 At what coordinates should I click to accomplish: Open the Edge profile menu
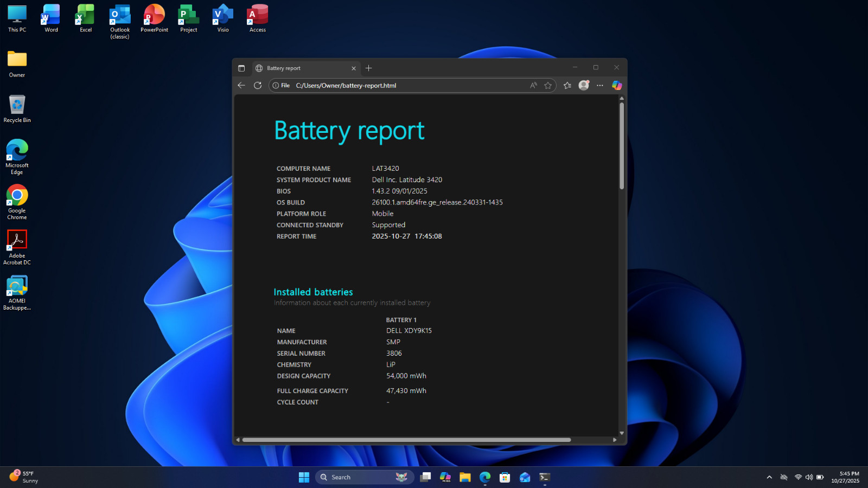[584, 85]
